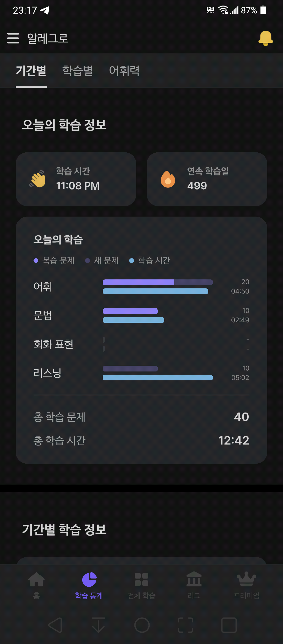This screenshot has height=644, width=283.
Task: Select the 기간별 tab
Action: (x=31, y=71)
